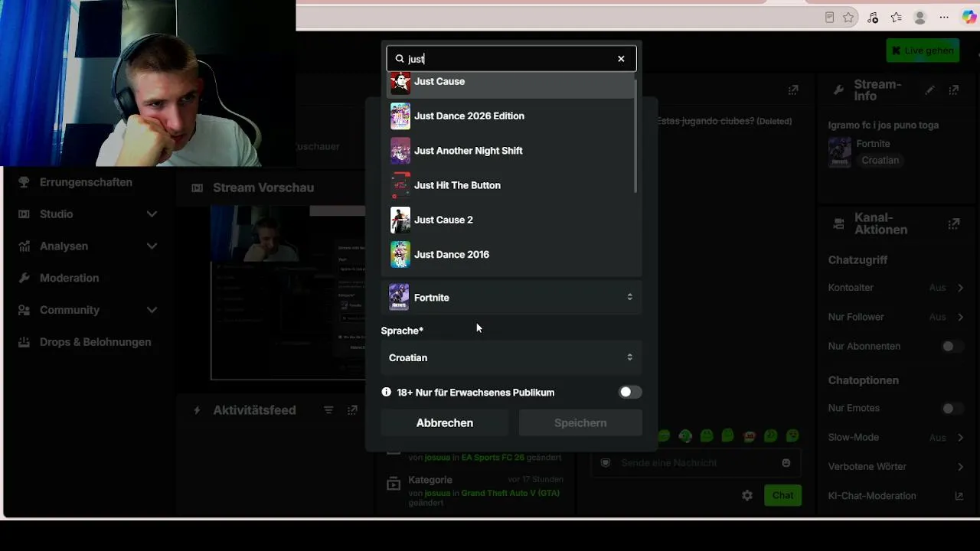Open Drops & Belohnungen in the sidebar

point(95,342)
